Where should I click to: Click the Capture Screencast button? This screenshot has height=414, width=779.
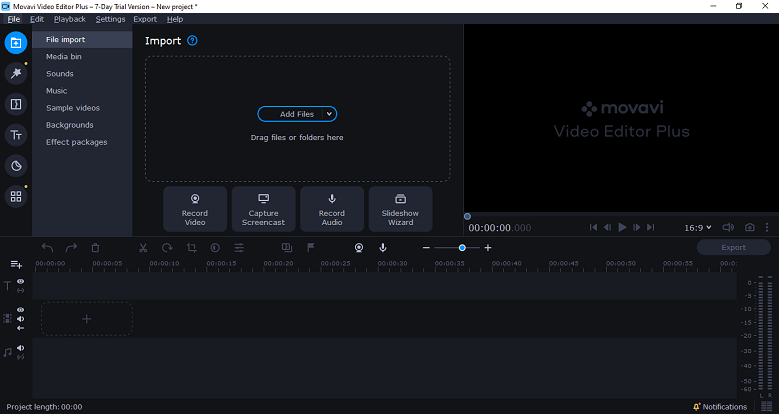[x=263, y=209]
